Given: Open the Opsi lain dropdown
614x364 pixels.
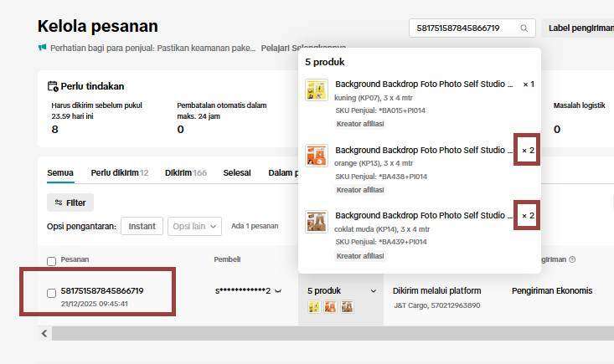Looking at the screenshot, I should click(194, 226).
